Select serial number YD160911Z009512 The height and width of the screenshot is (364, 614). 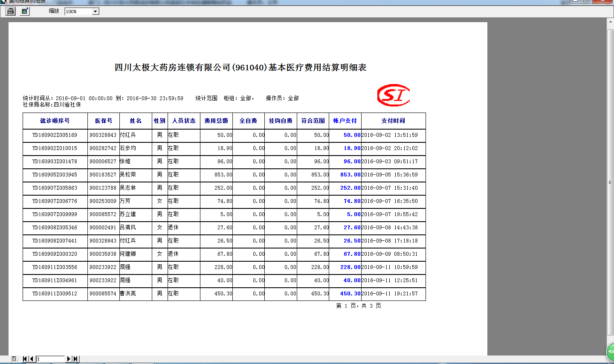pos(55,294)
